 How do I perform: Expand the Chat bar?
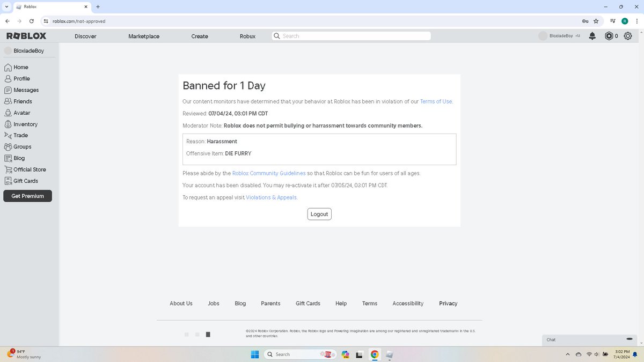coord(589,339)
